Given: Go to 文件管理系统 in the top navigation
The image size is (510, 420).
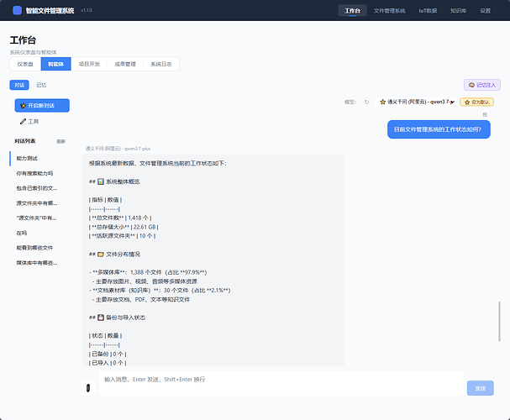Looking at the screenshot, I should tap(389, 11).
